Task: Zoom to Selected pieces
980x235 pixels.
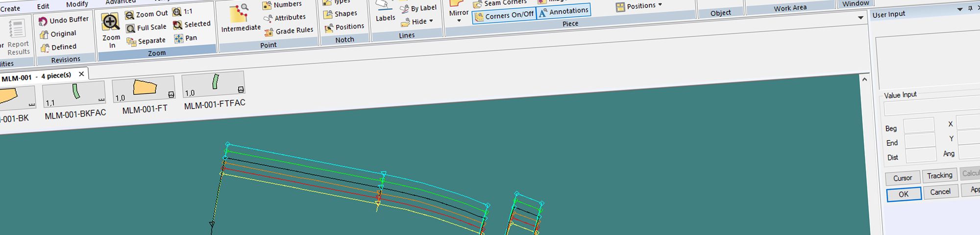Action: 192,24
